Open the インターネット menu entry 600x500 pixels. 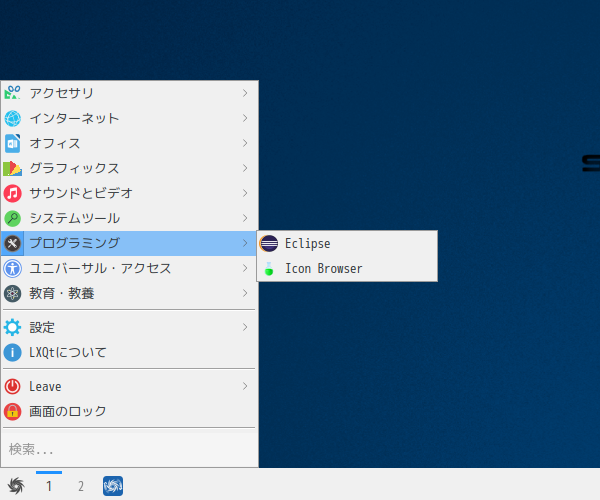click(x=129, y=118)
